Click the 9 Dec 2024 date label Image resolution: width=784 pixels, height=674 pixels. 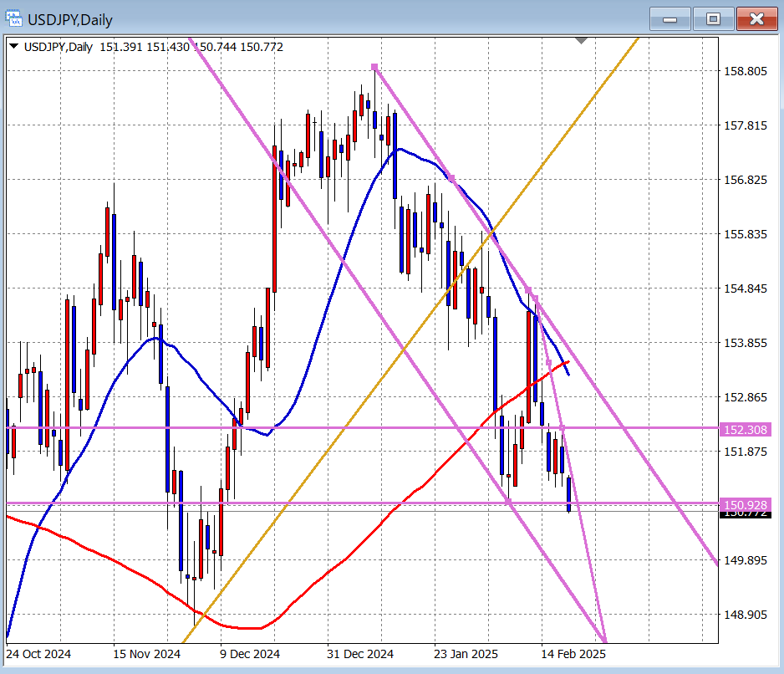coord(250,654)
